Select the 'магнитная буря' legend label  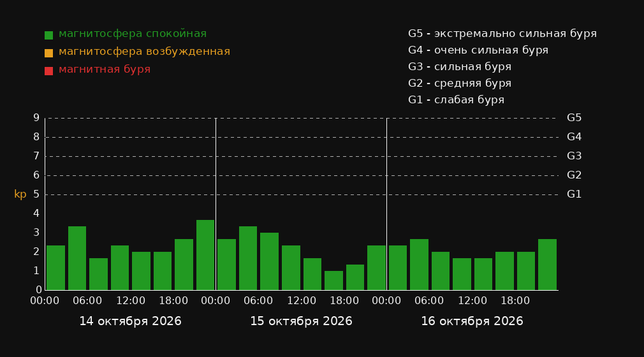tap(105, 69)
